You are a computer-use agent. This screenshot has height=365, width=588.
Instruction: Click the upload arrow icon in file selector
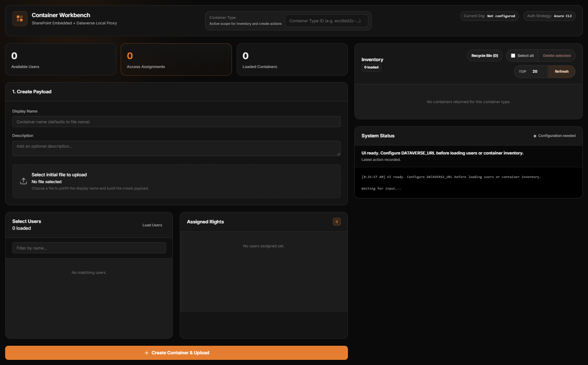click(x=24, y=181)
